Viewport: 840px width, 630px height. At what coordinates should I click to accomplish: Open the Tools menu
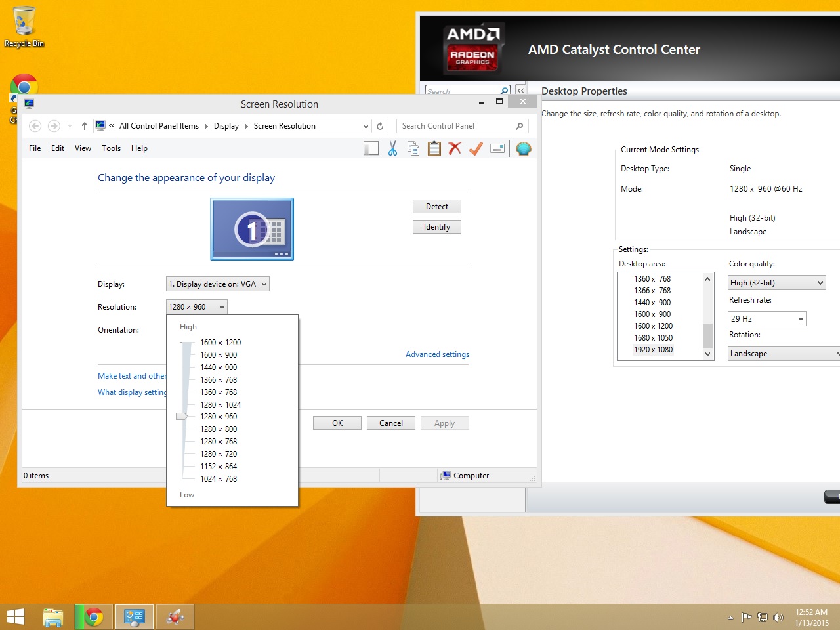click(111, 148)
